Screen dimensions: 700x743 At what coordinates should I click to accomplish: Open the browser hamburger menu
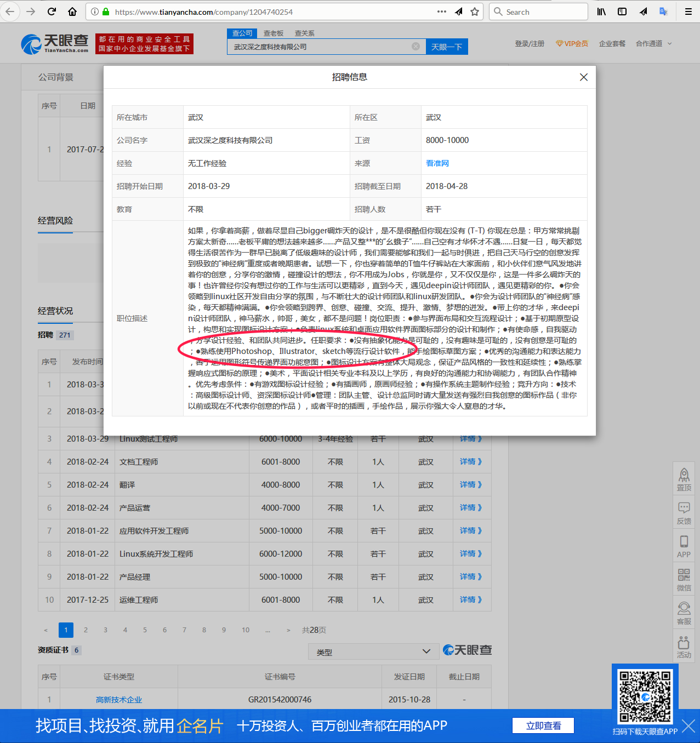pyautogui.click(x=688, y=12)
